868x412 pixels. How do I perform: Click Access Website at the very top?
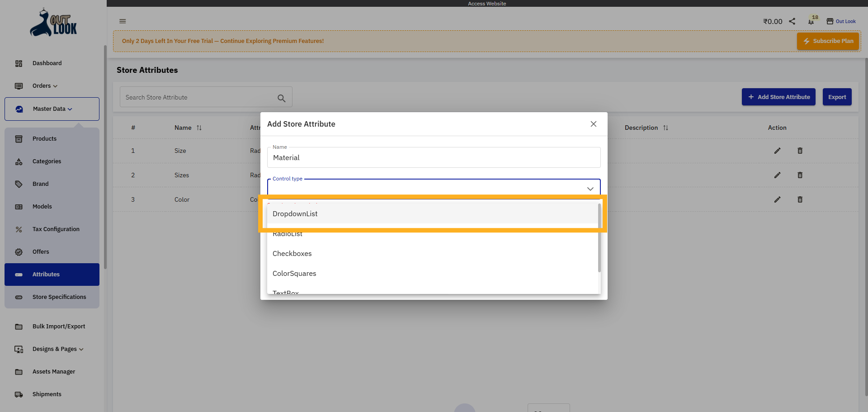click(487, 4)
